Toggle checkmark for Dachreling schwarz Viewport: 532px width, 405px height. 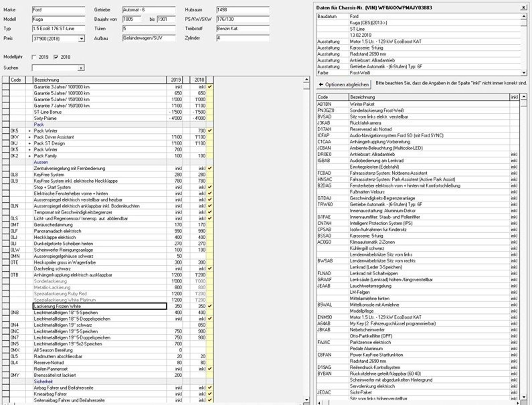coord(210,269)
